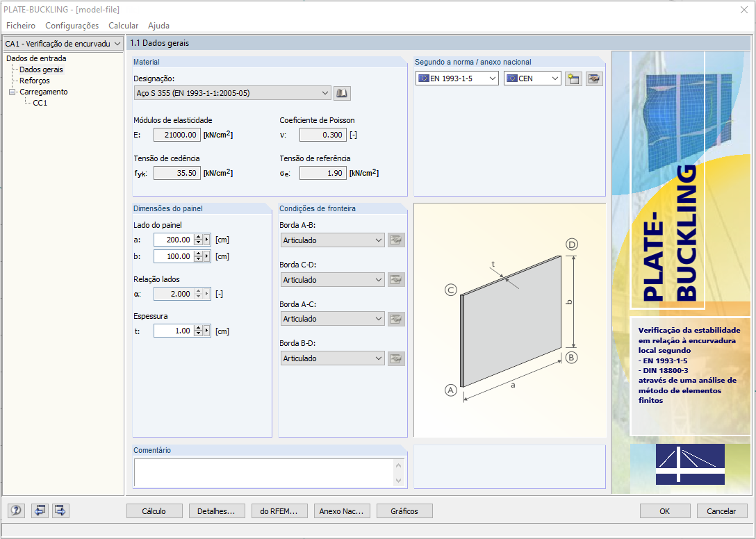Click the Cancelar button
Screen dimensions: 756x539
pos(721,511)
